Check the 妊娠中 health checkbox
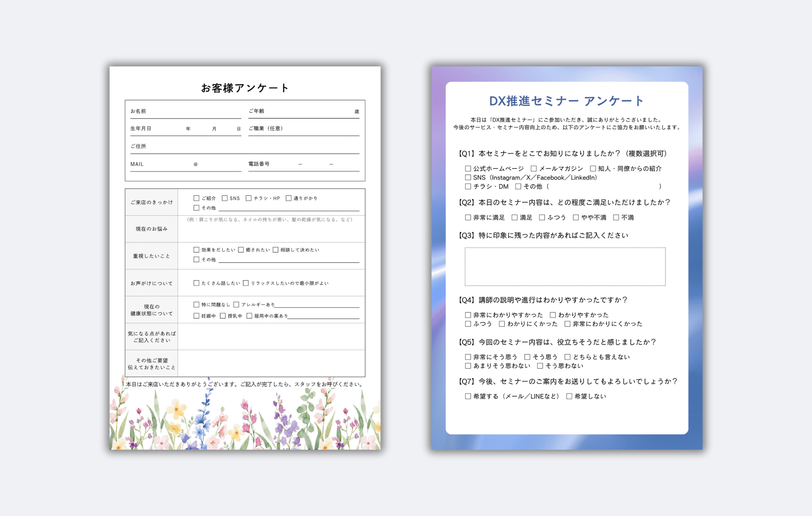This screenshot has height=516, width=812. 197,317
